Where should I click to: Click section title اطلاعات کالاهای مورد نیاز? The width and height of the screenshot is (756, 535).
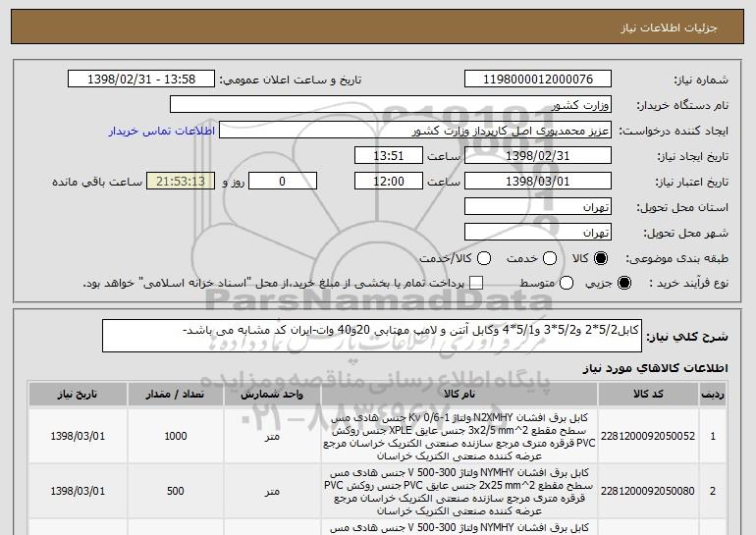tap(655, 368)
